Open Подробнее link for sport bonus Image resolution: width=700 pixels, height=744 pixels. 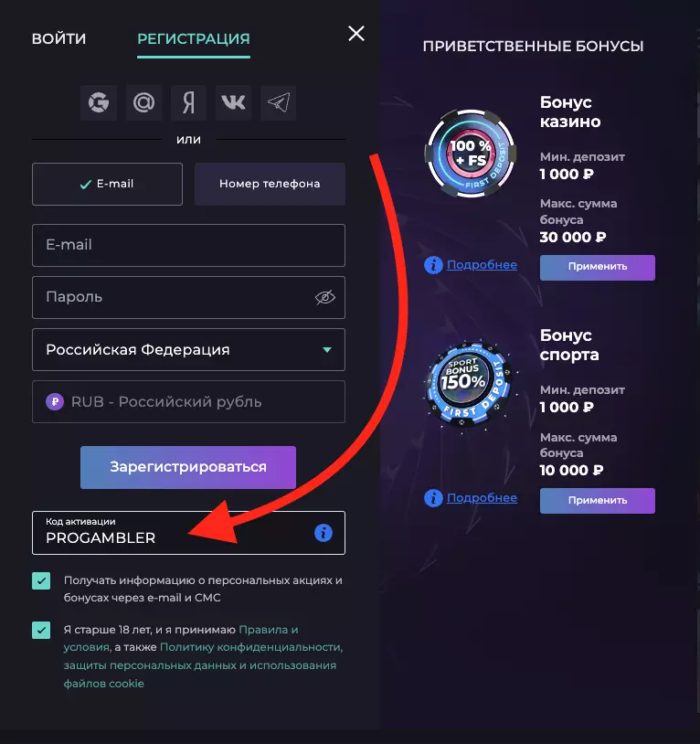[482, 498]
